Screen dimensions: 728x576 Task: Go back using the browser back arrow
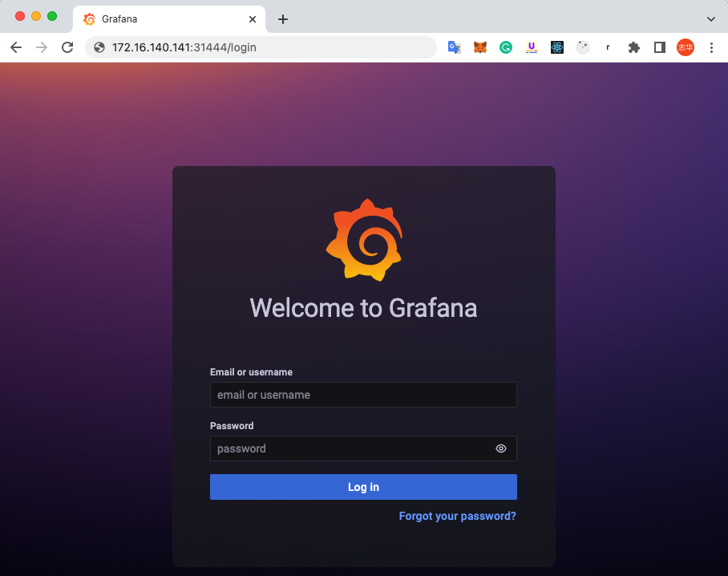point(16,47)
